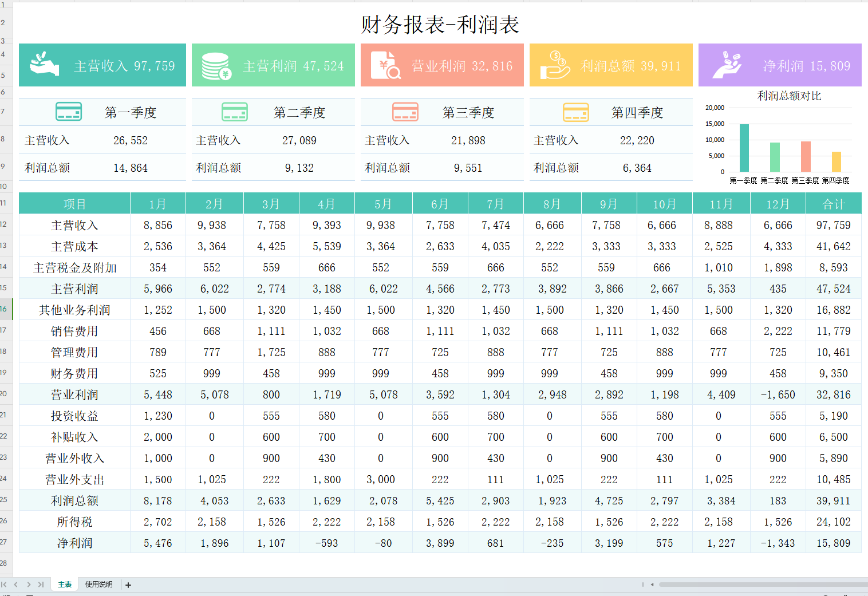Go to the previous sheet using the arrow

click(16, 585)
